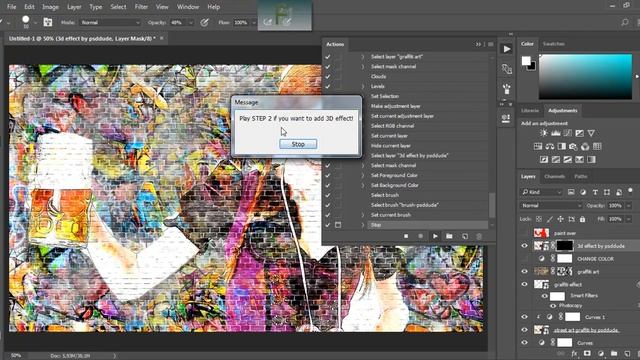Add a Black & White adjustment
Image resolution: width=640 pixels, height=360 pixels.
[562, 146]
